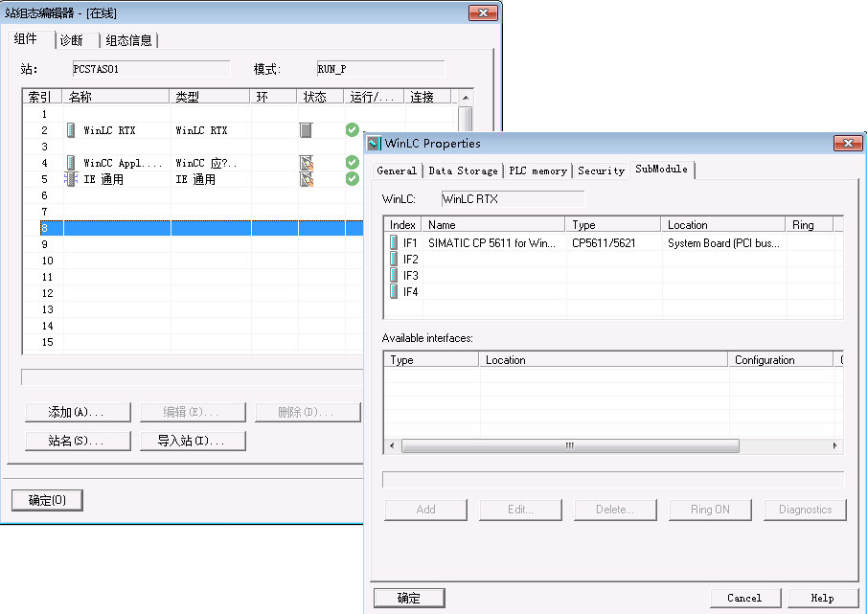Click 确定 in WinLC Properties dialog
Image resolution: width=868 pixels, height=614 pixels.
(x=409, y=598)
